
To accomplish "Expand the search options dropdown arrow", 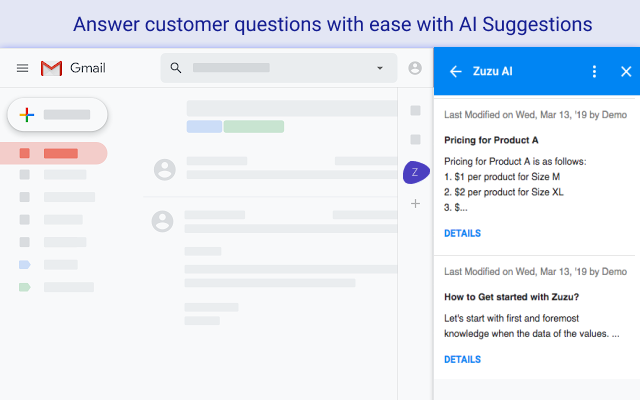I will pos(379,68).
